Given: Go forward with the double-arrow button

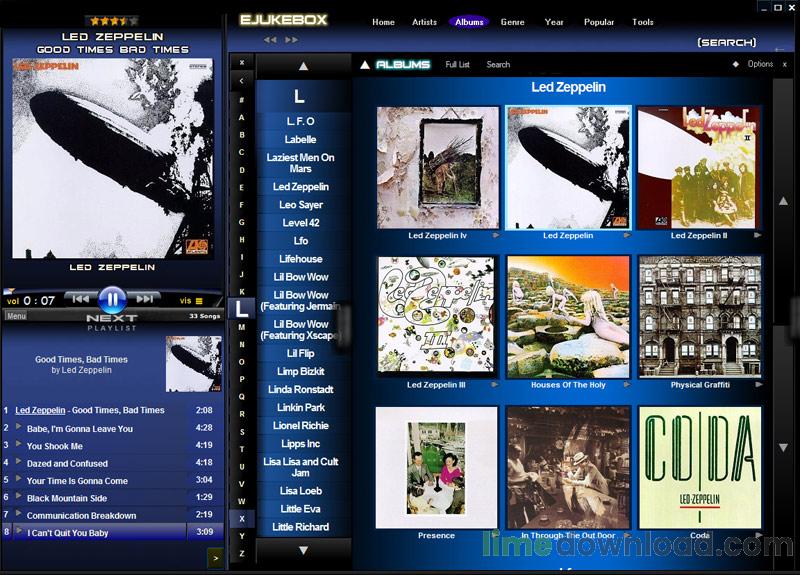Looking at the screenshot, I should [x=292, y=40].
